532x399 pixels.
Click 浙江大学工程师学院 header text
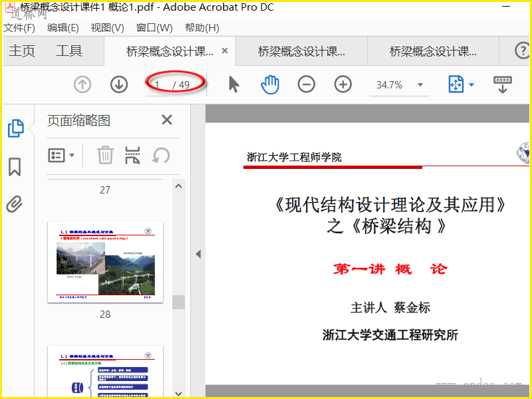coord(294,157)
